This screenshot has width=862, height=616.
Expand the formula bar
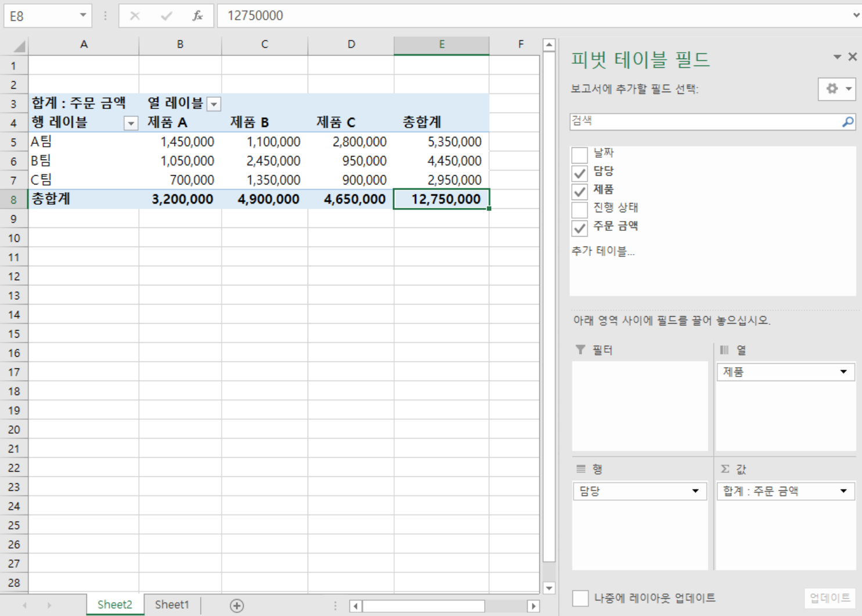(x=856, y=16)
